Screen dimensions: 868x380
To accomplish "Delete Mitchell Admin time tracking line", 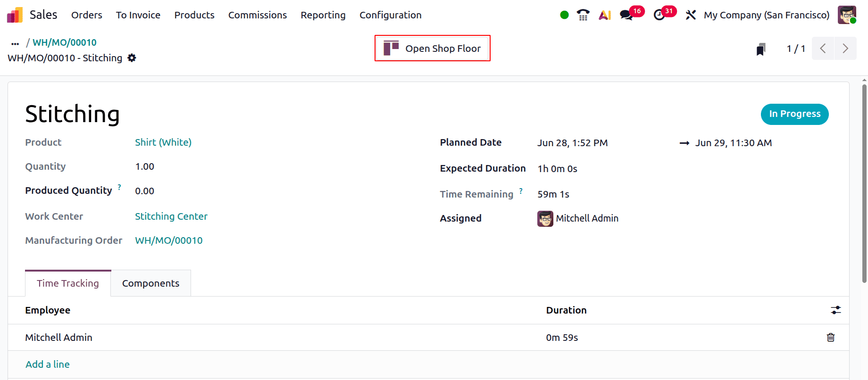I will pyautogui.click(x=831, y=338).
